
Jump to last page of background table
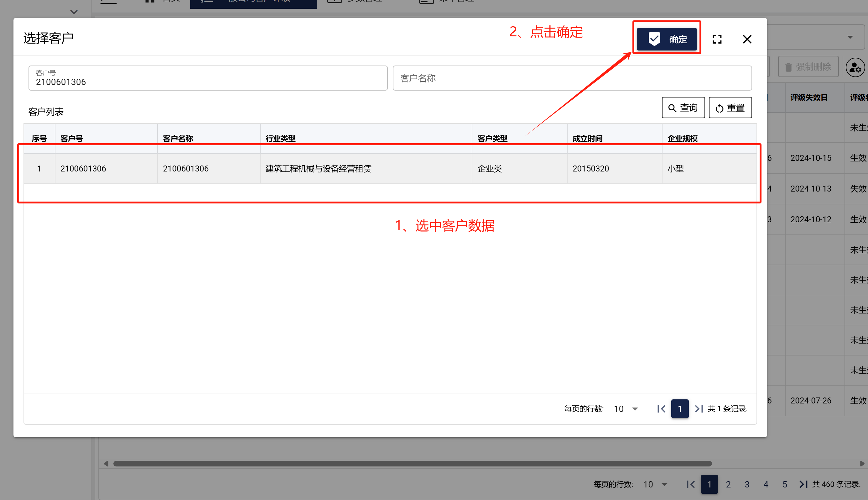tap(803, 484)
